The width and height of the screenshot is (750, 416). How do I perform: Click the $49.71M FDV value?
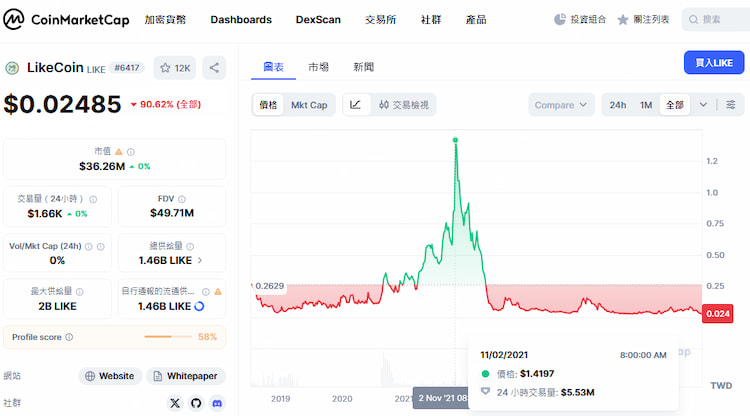click(172, 213)
